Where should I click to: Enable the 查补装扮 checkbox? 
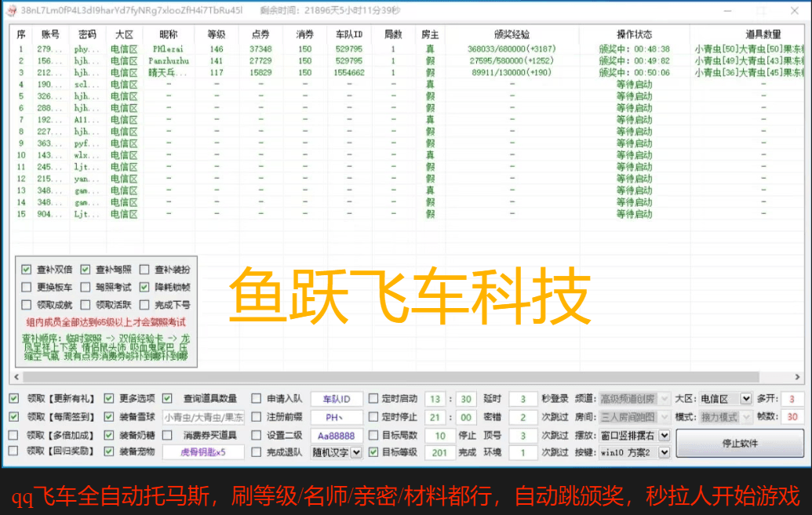(144, 270)
